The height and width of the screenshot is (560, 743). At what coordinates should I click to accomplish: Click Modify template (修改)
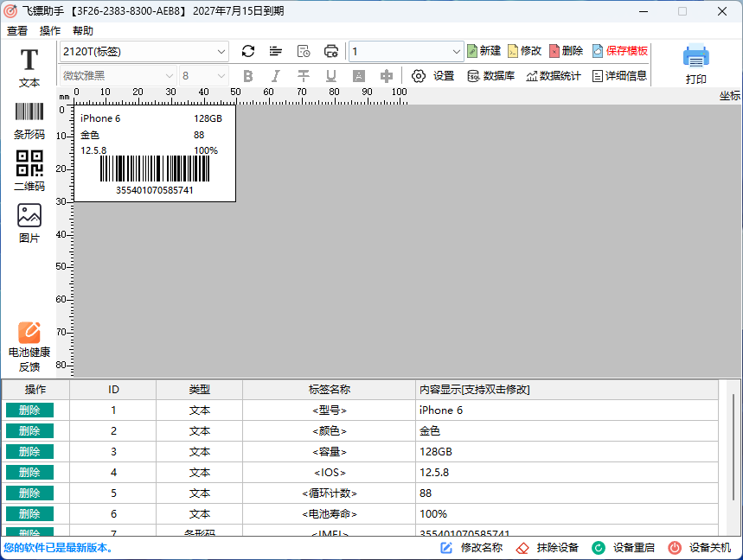click(524, 51)
